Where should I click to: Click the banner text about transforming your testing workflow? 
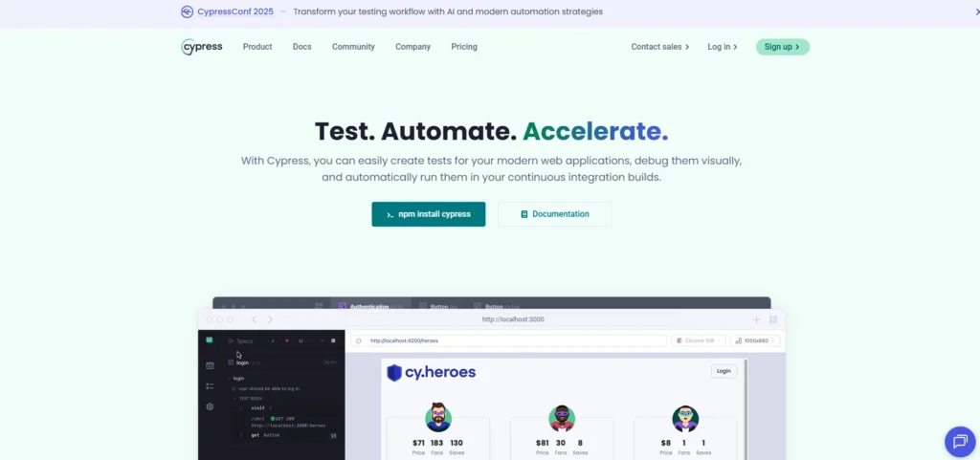tap(448, 11)
